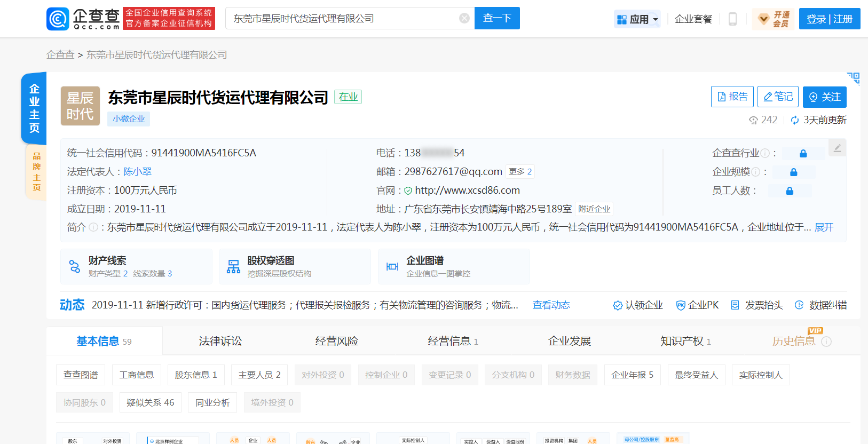Switch to the 知识产权 tab
868x444 pixels.
(685, 341)
